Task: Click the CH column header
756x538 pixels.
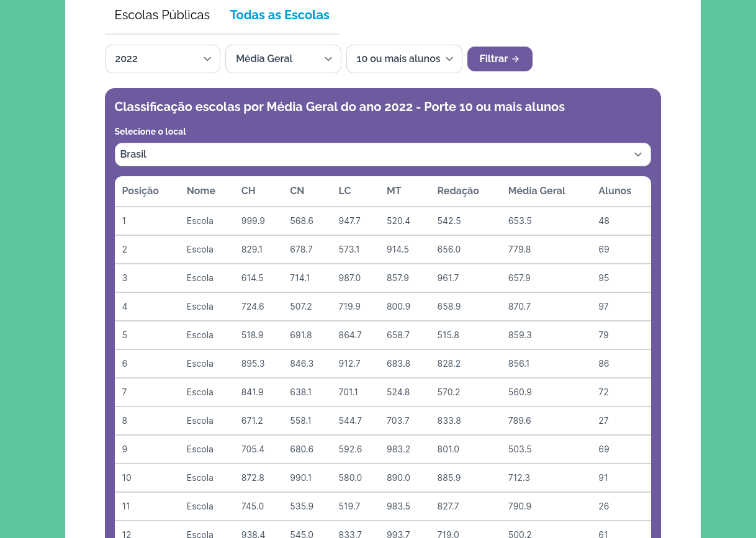Action: [x=248, y=191]
